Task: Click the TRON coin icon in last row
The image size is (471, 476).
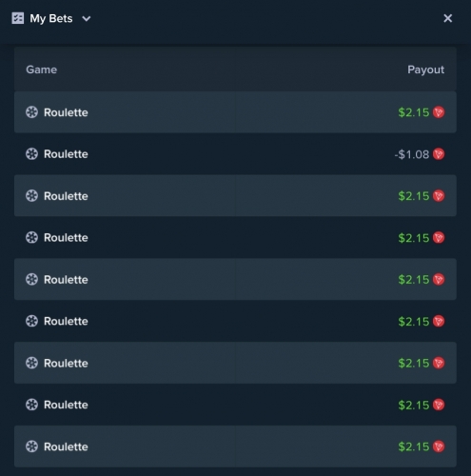Action: point(439,446)
